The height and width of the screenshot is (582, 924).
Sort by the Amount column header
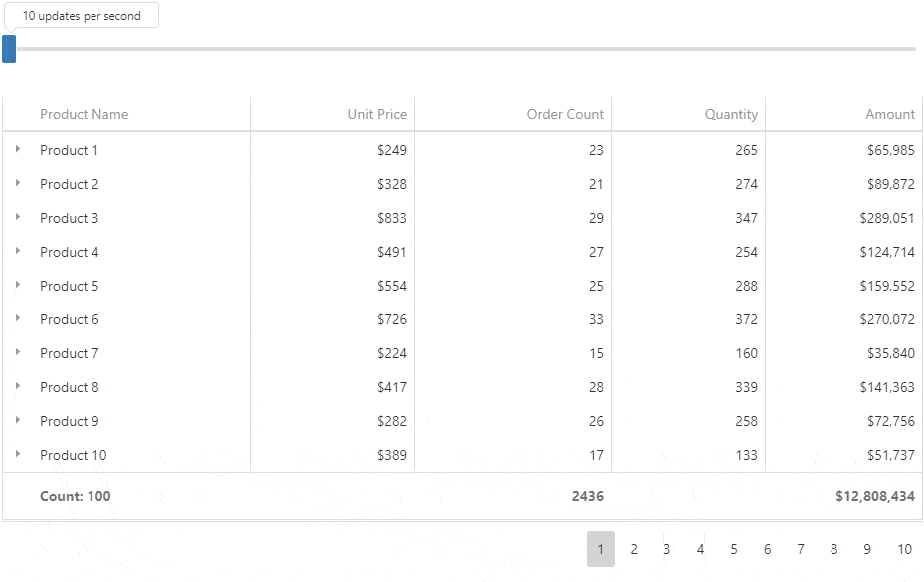(889, 114)
